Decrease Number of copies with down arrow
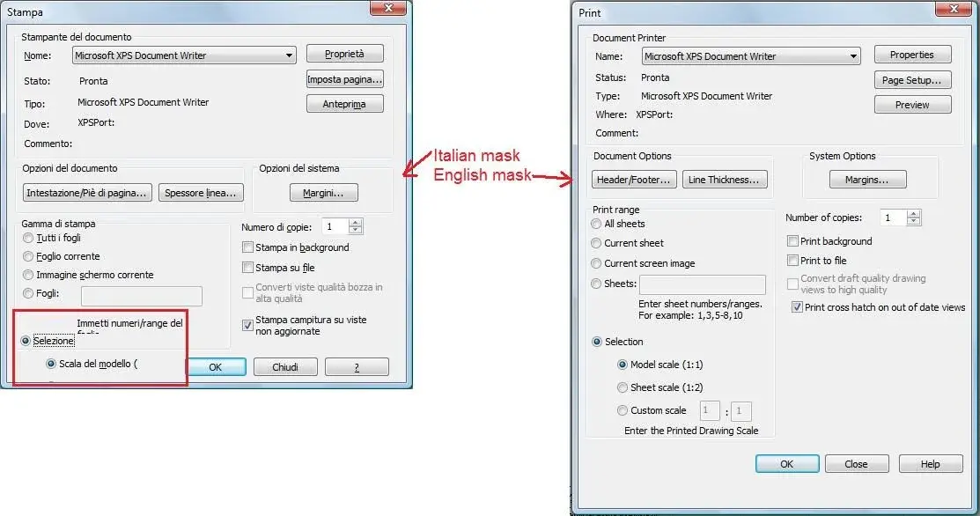The width and height of the screenshot is (980, 516). pos(914,222)
